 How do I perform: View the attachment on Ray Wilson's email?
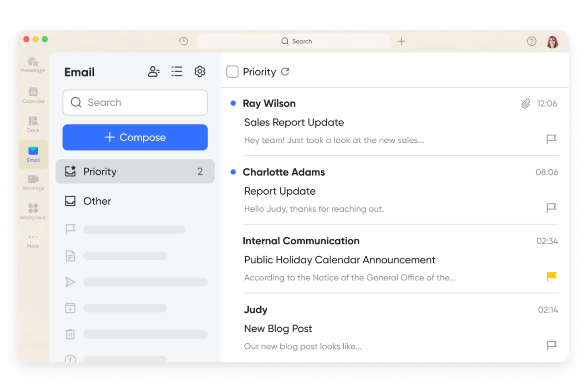526,103
